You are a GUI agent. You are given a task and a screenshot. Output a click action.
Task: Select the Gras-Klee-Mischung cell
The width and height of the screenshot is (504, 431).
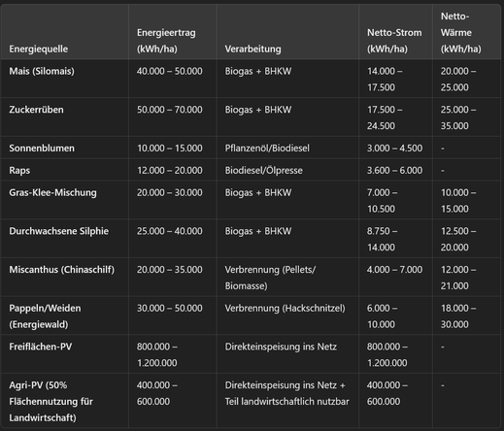pyautogui.click(x=52, y=192)
